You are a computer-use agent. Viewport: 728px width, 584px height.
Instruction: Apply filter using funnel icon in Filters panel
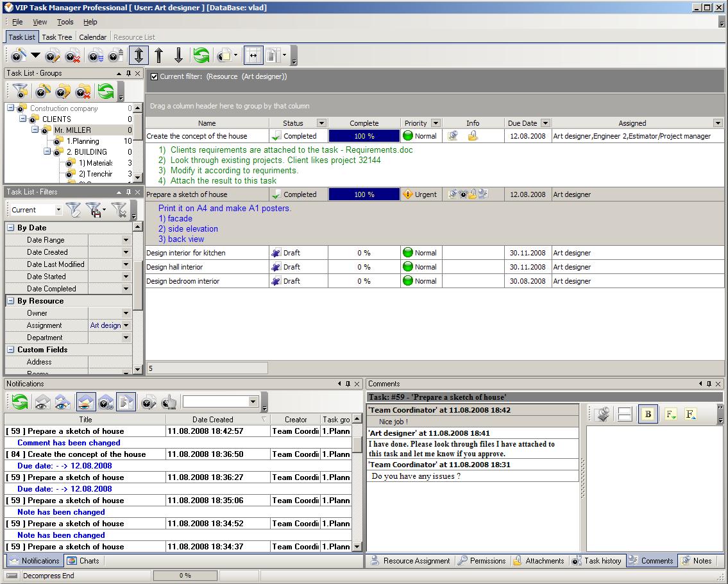click(73, 210)
